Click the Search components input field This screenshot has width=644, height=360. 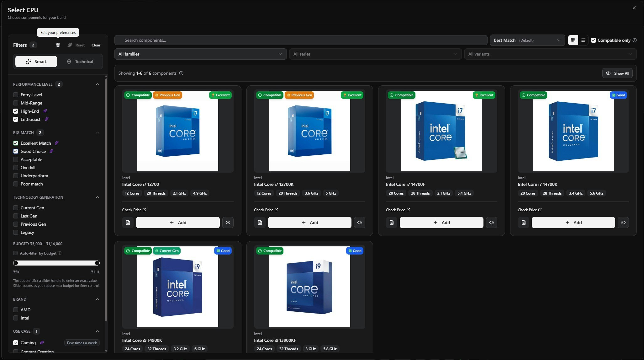301,40
